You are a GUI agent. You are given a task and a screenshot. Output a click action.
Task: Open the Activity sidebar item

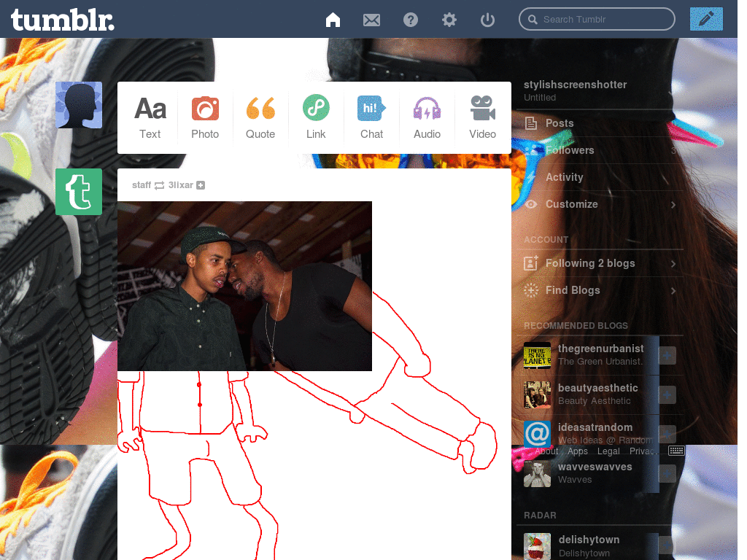(x=564, y=177)
